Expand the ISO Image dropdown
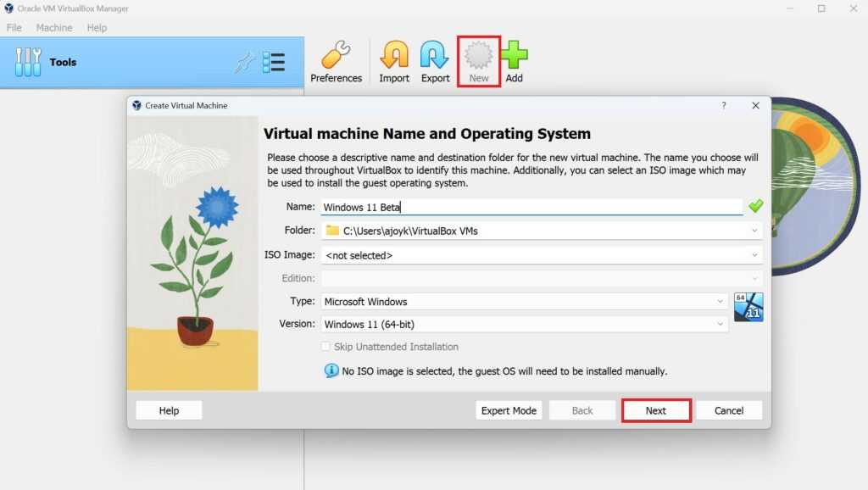 [754, 255]
